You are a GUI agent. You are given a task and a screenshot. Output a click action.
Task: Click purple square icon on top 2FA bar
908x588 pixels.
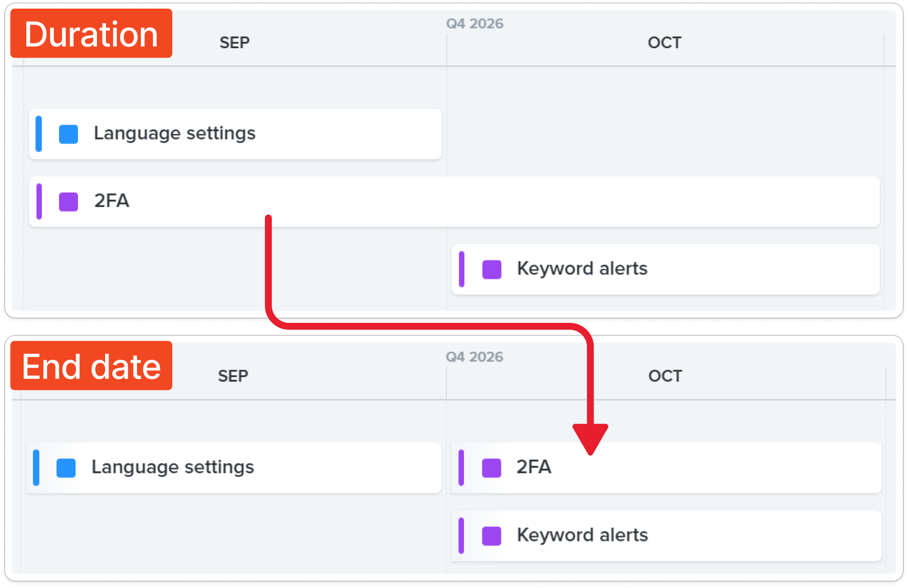pyautogui.click(x=68, y=201)
